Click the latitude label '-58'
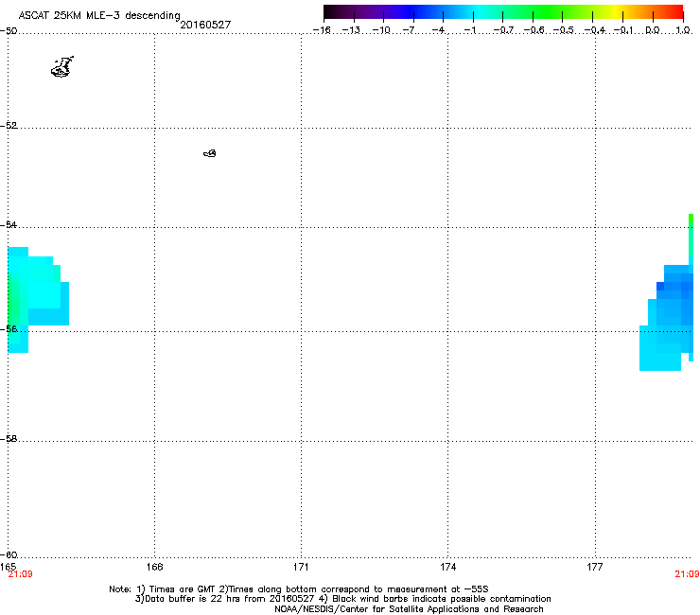Screen dimensions: 700x615 tap(9, 439)
